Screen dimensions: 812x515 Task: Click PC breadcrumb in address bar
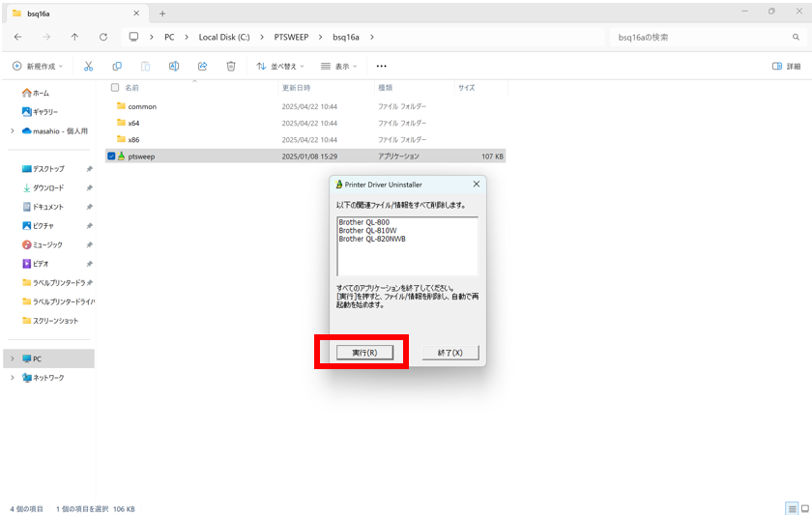click(x=169, y=38)
